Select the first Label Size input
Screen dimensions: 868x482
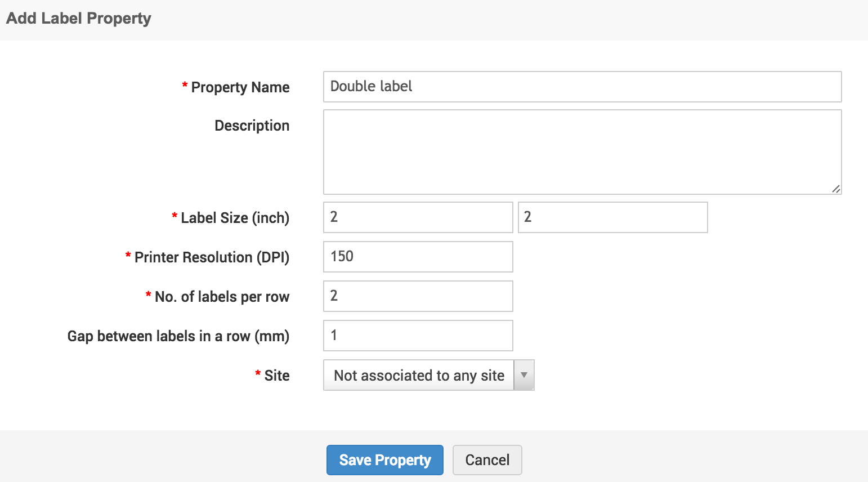[x=418, y=217]
